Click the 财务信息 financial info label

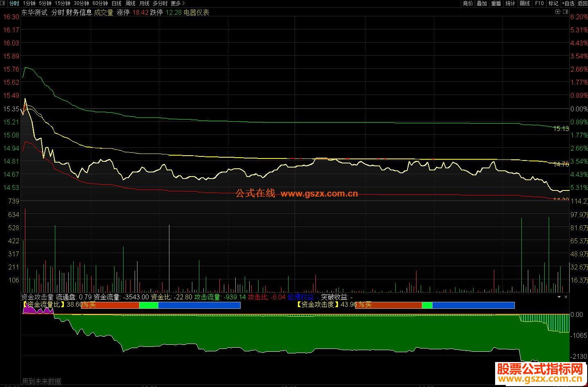click(79, 12)
